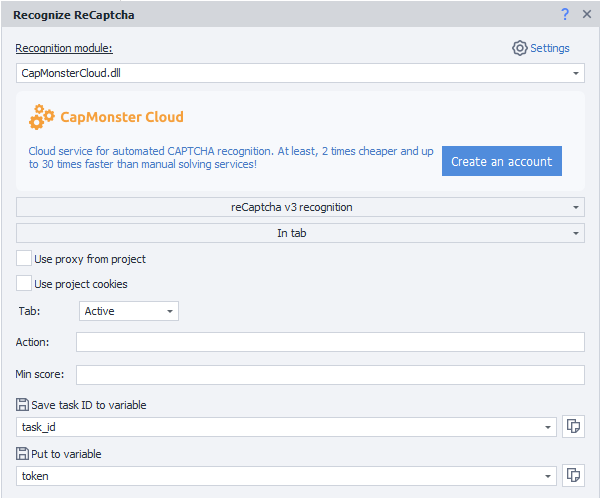Click the Settings gear icon
Screen dimensions: 600x498
(x=519, y=48)
